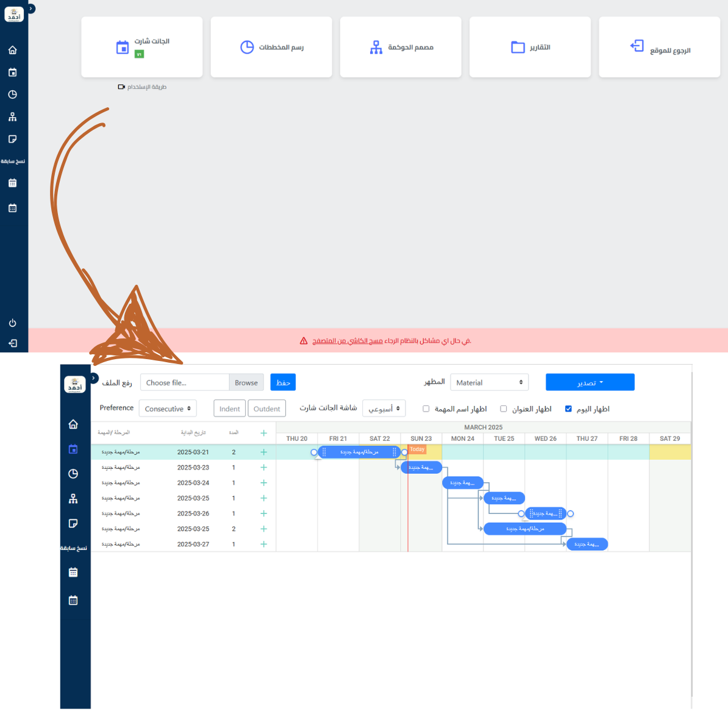Screen dimensions: 728x728
Task: Open the التقارير reports folder card
Action: point(530,47)
